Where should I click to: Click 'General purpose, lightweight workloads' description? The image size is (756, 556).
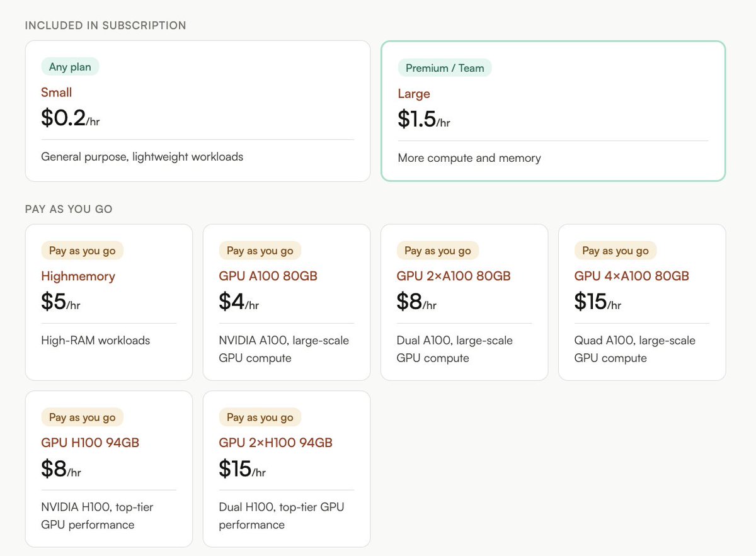142,157
